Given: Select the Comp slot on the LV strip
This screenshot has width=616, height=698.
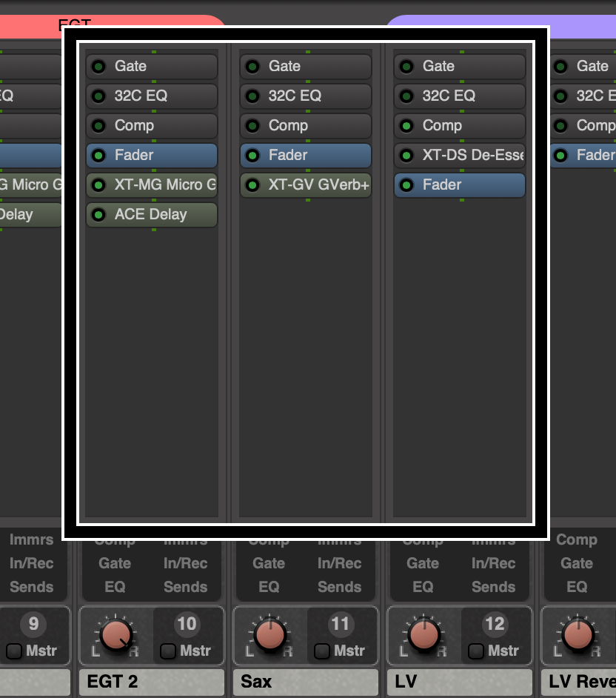Looking at the screenshot, I should (x=460, y=126).
